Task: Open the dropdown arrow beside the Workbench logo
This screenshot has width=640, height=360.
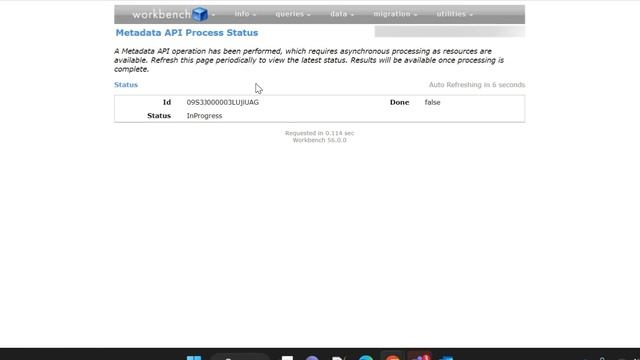Action: [x=213, y=15]
